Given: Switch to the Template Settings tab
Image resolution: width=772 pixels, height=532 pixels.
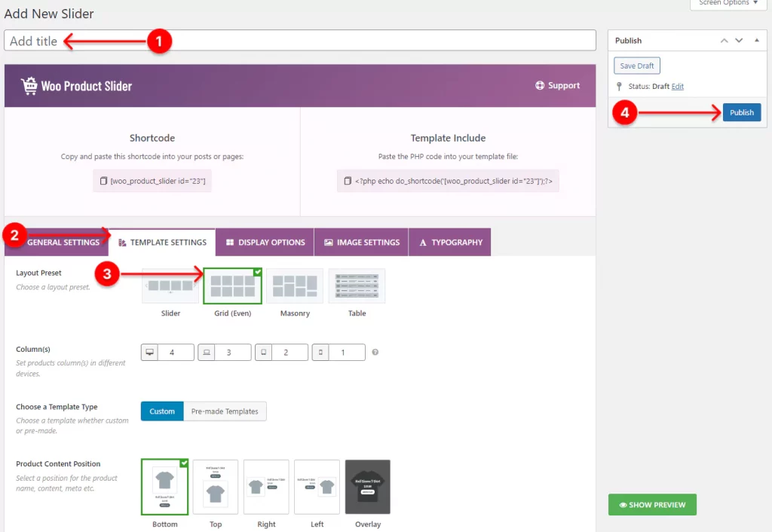Looking at the screenshot, I should click(x=162, y=242).
